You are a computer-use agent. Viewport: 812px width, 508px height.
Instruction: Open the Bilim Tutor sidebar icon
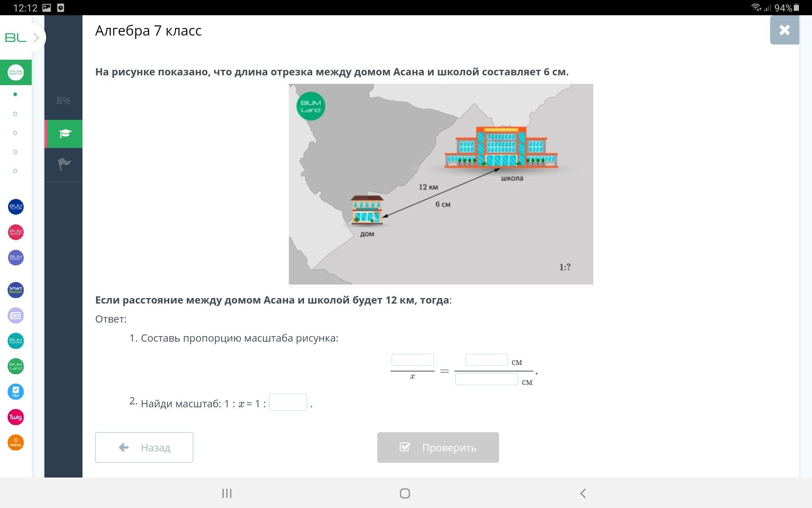coord(16,207)
